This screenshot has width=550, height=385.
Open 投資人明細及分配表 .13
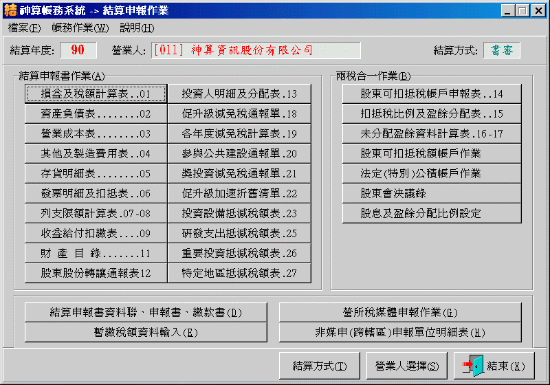[239, 94]
